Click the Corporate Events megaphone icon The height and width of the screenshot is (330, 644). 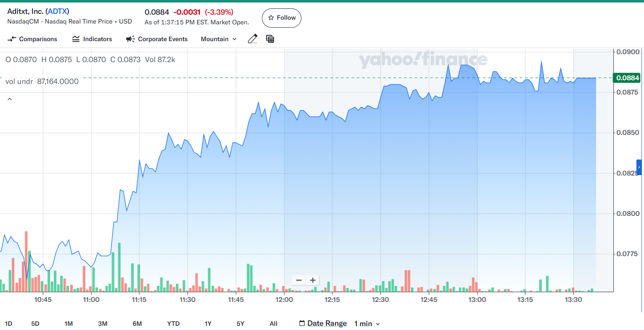point(130,39)
